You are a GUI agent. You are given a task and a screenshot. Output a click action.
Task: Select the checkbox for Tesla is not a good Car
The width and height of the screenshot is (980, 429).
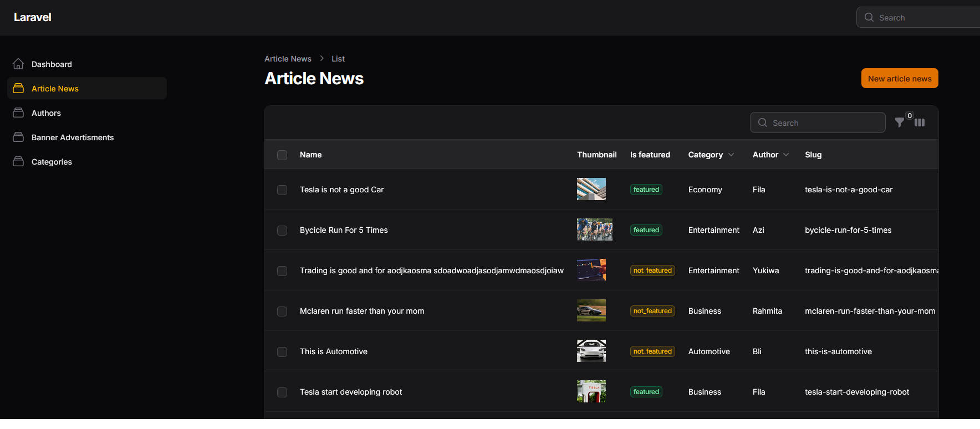[282, 190]
